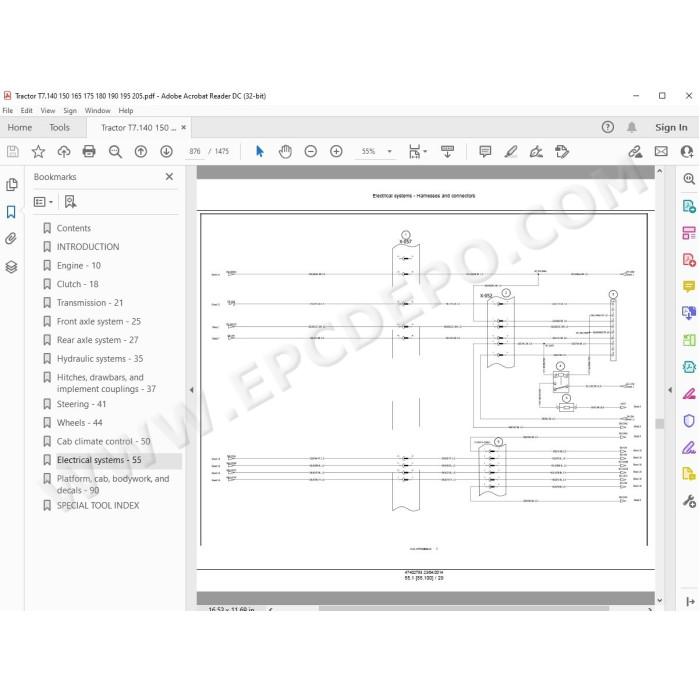Click the stamp/rotate tool icon
700x700 pixels.
tap(562, 152)
